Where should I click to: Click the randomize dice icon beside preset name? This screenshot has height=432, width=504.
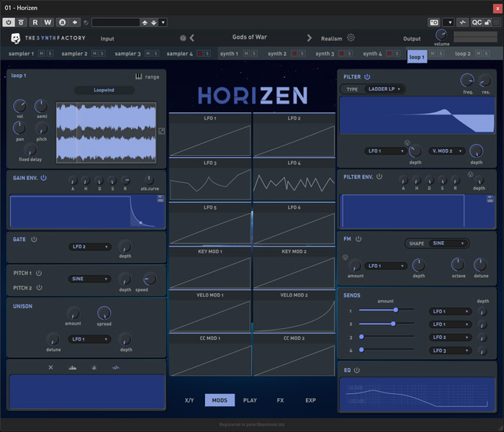point(183,38)
